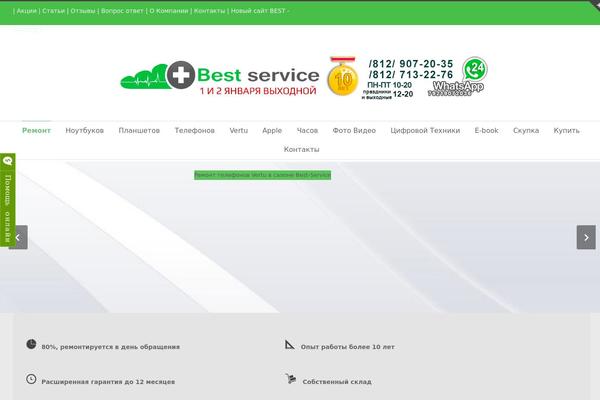Select Контакты in main navigation menu

point(302,149)
